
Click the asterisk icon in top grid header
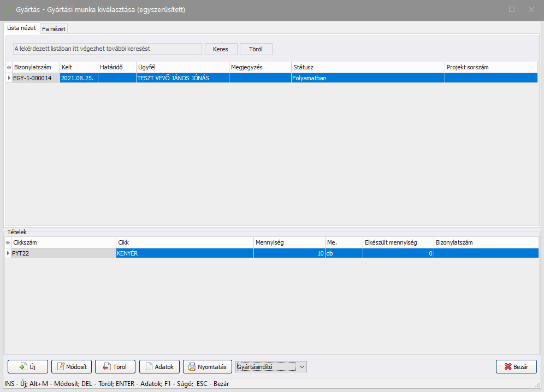point(8,67)
